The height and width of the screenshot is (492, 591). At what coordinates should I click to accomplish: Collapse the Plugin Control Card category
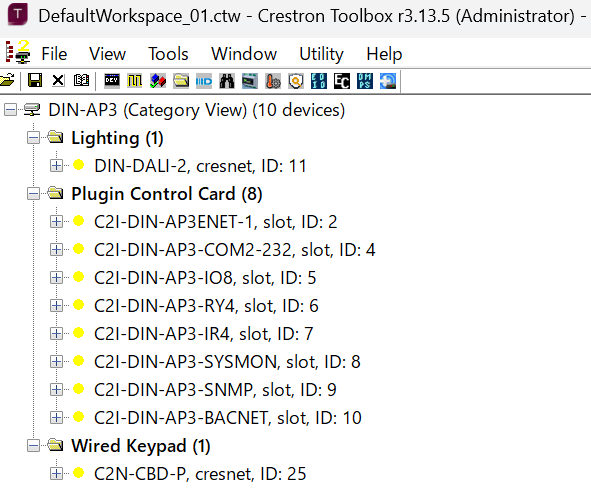pos(33,194)
